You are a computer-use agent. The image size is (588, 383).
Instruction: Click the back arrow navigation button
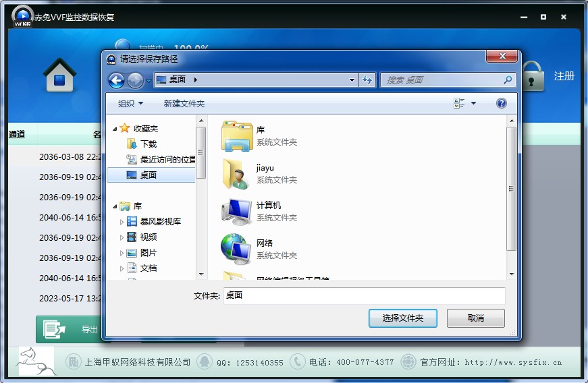coord(116,80)
